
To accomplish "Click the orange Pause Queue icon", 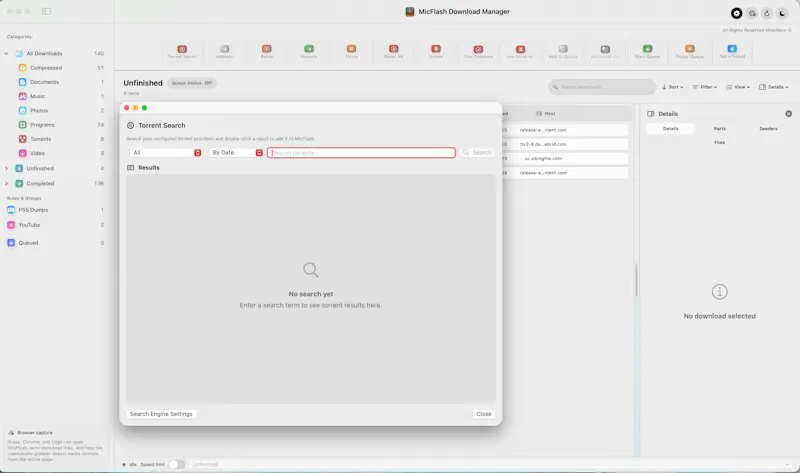I will click(x=690, y=49).
